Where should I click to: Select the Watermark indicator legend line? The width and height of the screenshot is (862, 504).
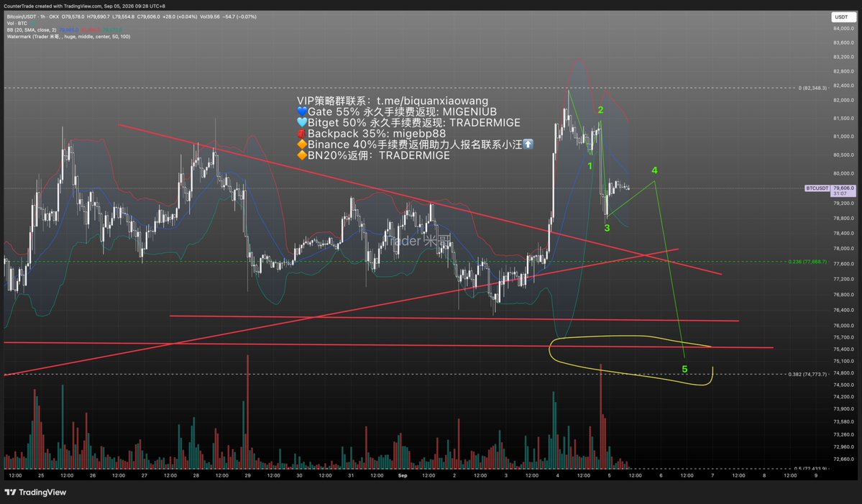[69, 36]
